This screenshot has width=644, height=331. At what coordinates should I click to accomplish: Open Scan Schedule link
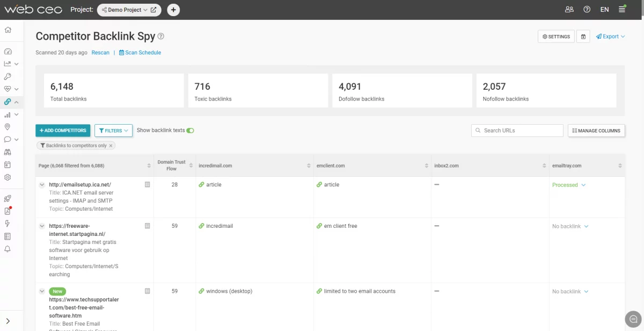pyautogui.click(x=140, y=53)
